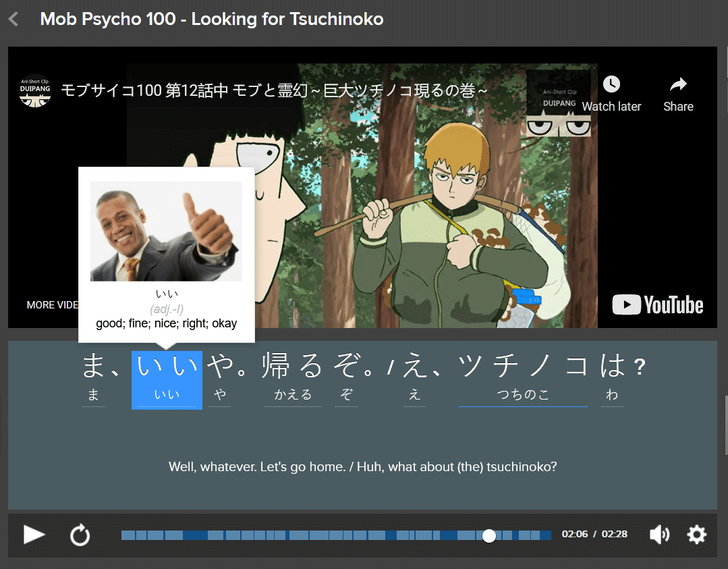Select ツチノコ in the subtitle line
This screenshot has width=728, height=569.
(x=523, y=368)
